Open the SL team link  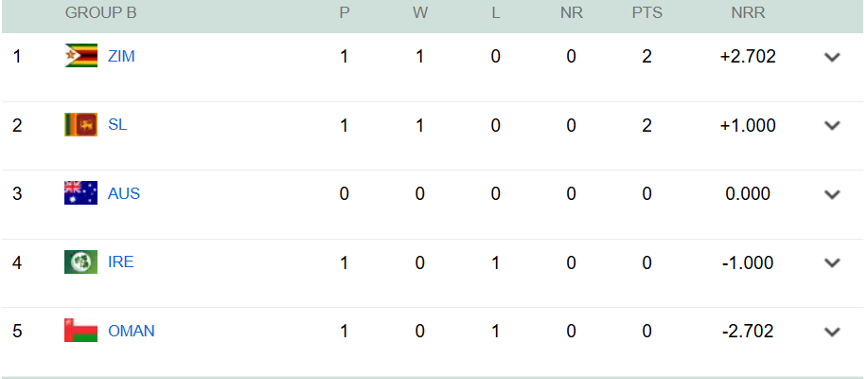117,124
